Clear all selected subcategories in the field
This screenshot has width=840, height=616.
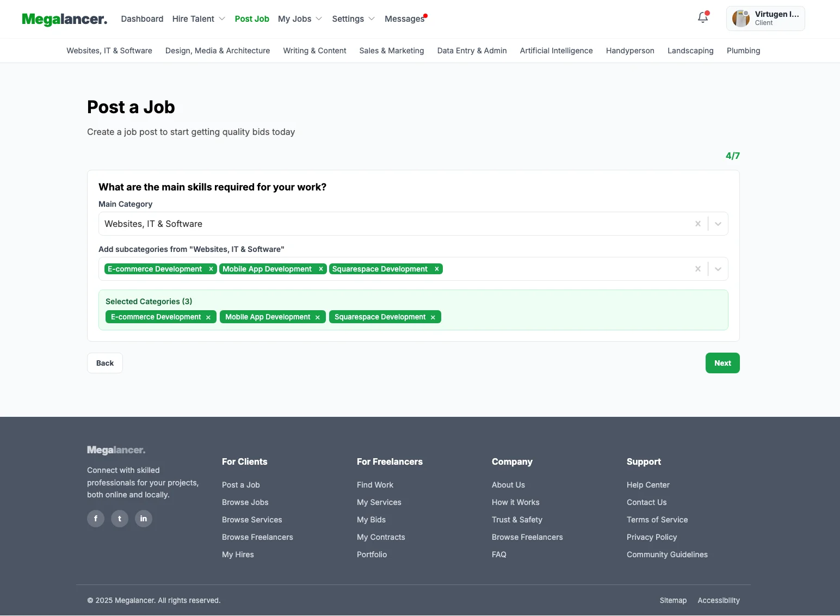click(x=697, y=269)
